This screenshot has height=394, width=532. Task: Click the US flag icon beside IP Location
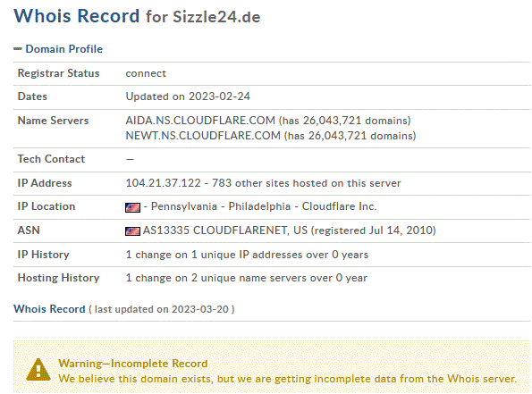point(132,207)
